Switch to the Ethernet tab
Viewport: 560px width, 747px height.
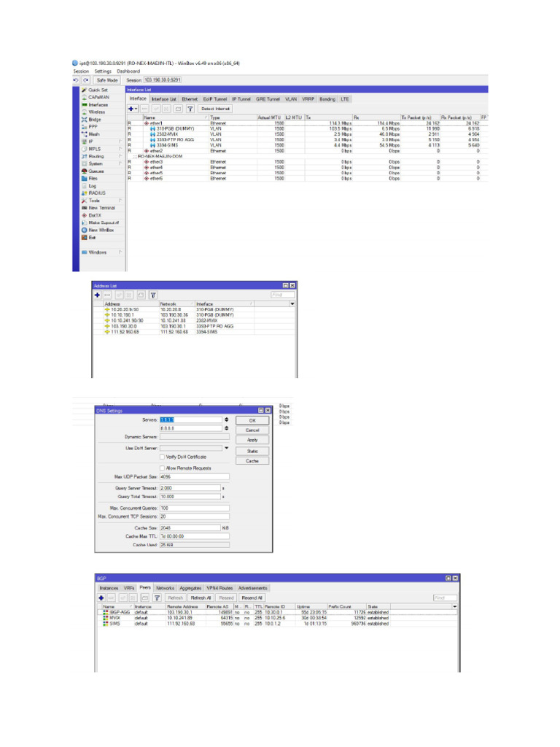[x=190, y=99]
